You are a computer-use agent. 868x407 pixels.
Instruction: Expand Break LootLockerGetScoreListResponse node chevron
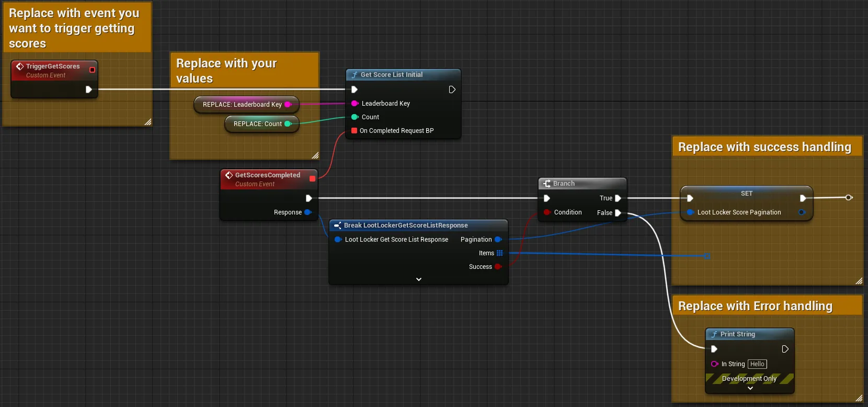[x=419, y=279]
